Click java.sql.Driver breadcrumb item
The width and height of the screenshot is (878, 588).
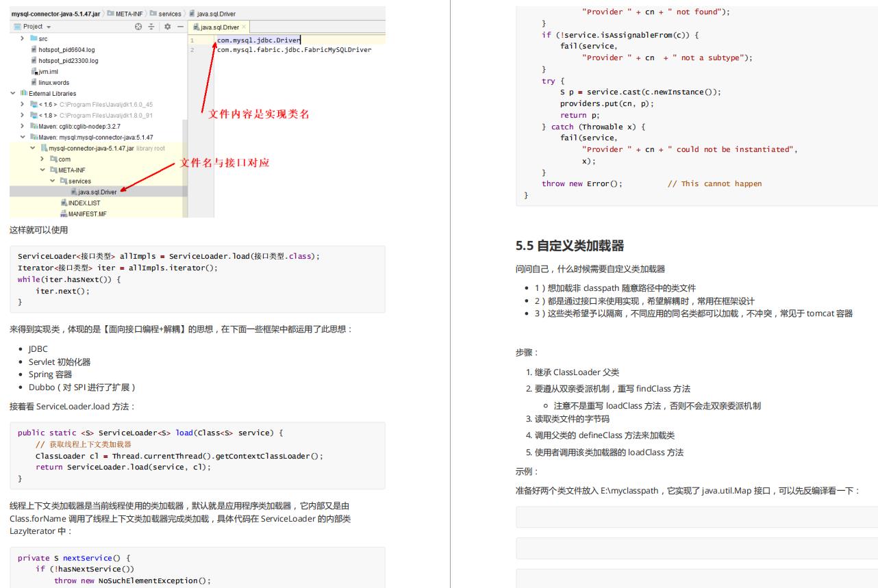212,14
